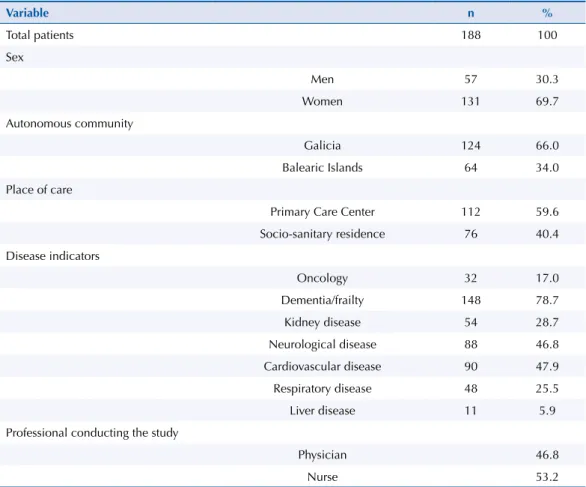Click the count 76 for socio-sanitary residence
This screenshot has height=487, width=586.
click(471, 234)
